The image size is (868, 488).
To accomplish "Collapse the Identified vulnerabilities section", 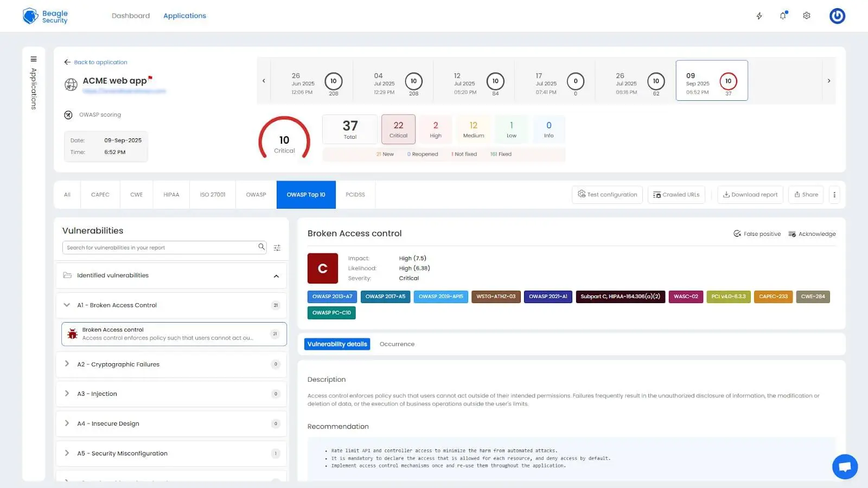I will click(276, 276).
